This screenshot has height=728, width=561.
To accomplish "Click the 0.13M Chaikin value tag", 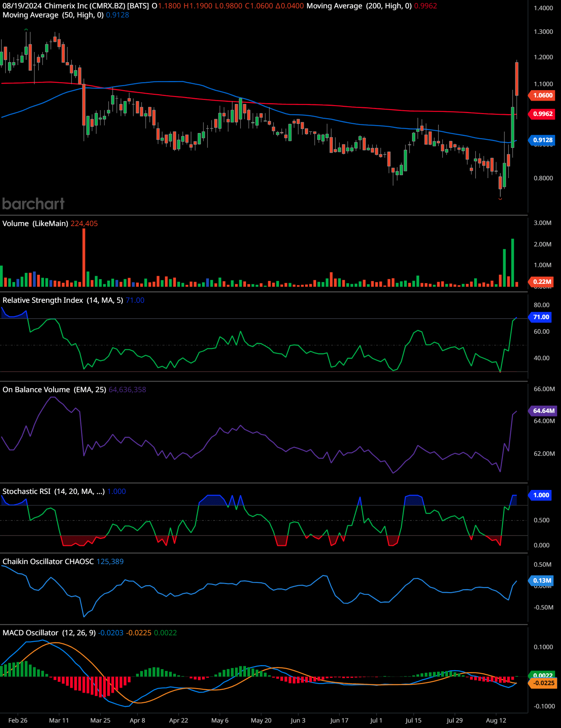I will [x=541, y=580].
